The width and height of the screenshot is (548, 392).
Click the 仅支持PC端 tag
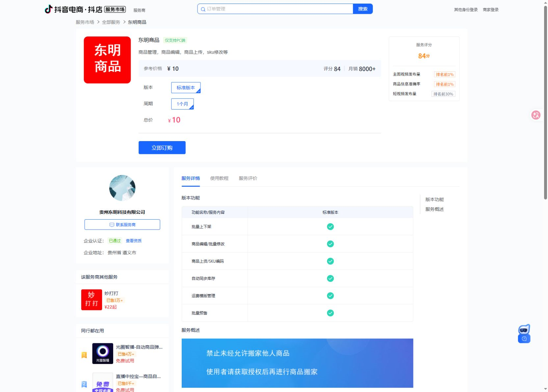pos(175,40)
